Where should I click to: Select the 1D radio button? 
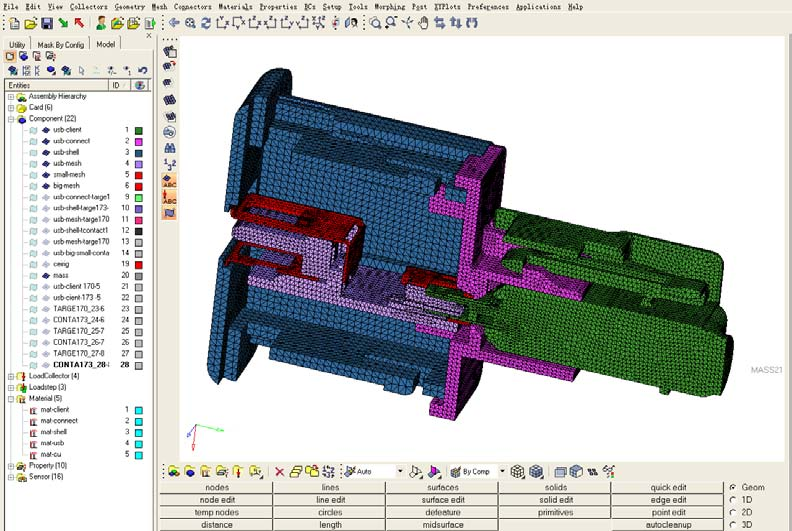(733, 500)
